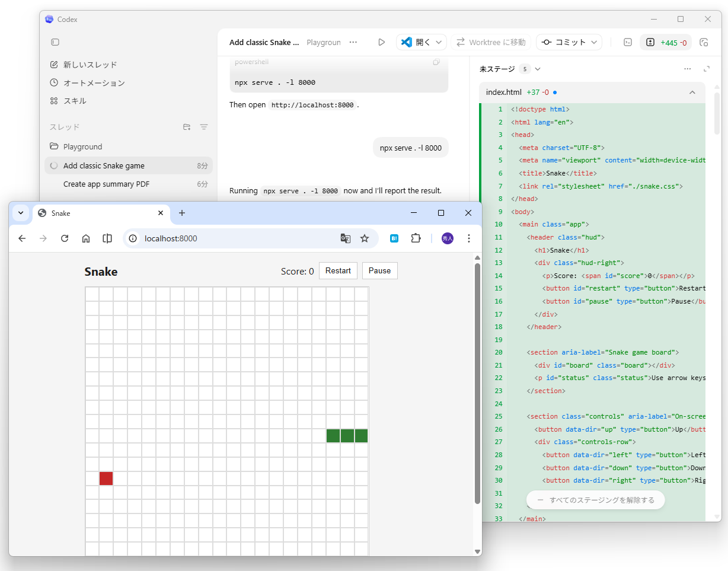Open the terminal panel icon in Codex
The width and height of the screenshot is (728, 571).
point(628,42)
